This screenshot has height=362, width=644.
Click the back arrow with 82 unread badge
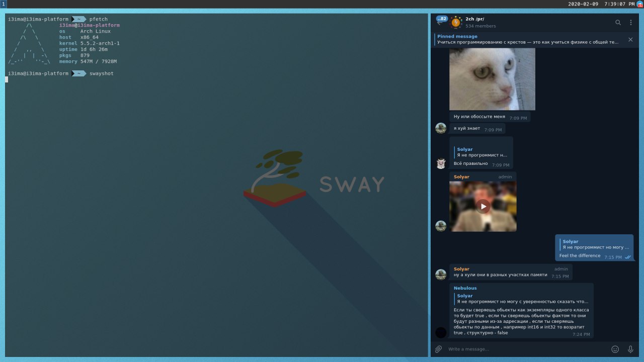(441, 21)
